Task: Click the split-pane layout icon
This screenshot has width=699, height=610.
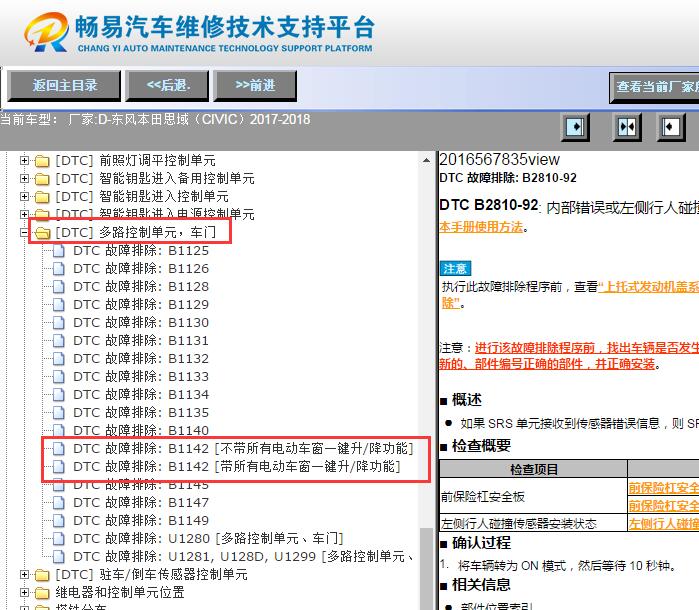Action: pos(627,128)
